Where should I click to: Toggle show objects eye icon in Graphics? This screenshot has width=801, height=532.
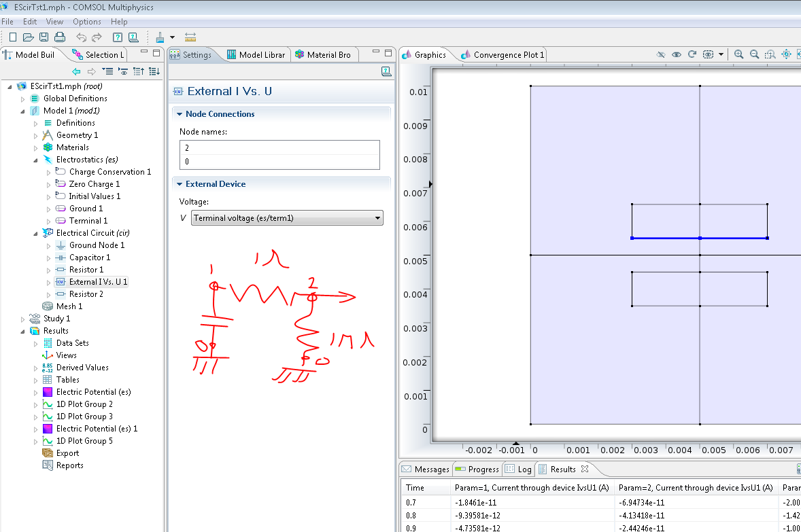[x=677, y=54]
